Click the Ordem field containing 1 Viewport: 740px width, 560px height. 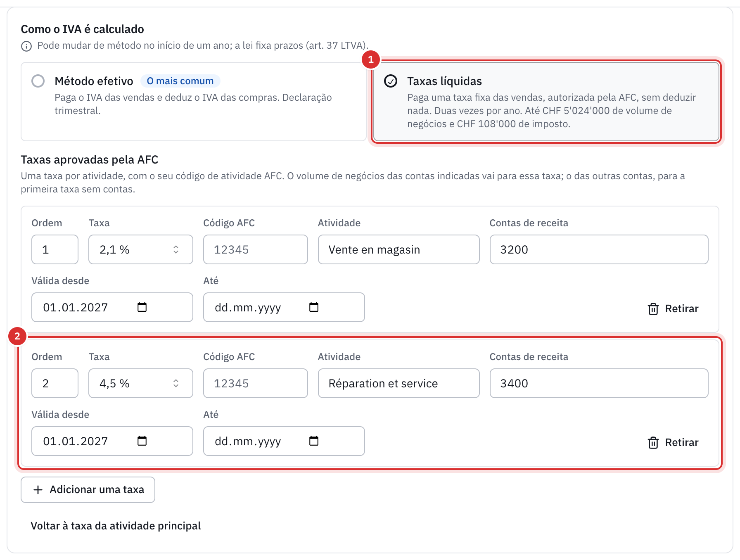click(55, 249)
